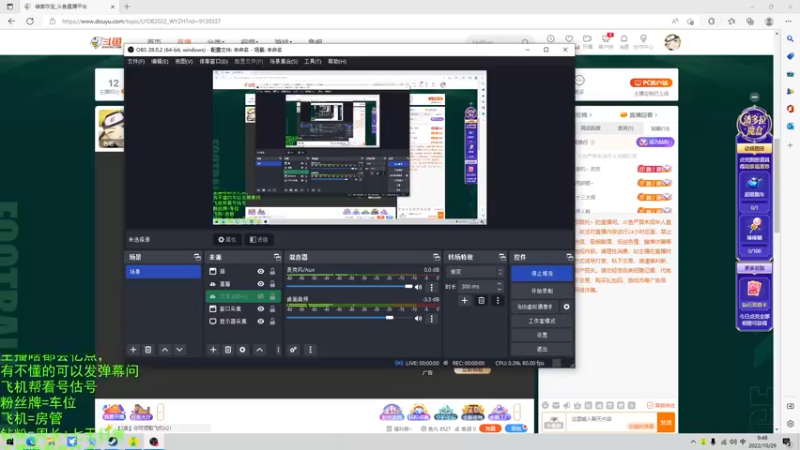
Task: Open a new browser tab with plus
Action: tap(127, 7)
